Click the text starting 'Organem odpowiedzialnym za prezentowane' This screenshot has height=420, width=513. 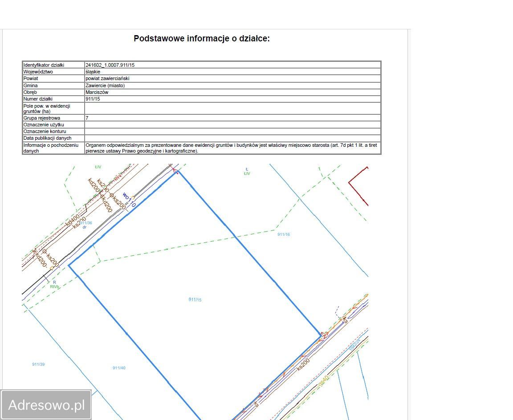(231, 148)
